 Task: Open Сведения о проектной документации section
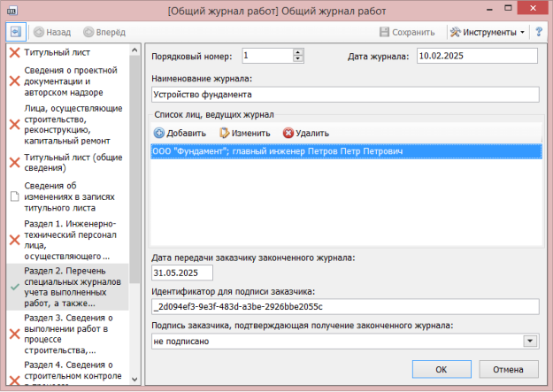(67, 81)
